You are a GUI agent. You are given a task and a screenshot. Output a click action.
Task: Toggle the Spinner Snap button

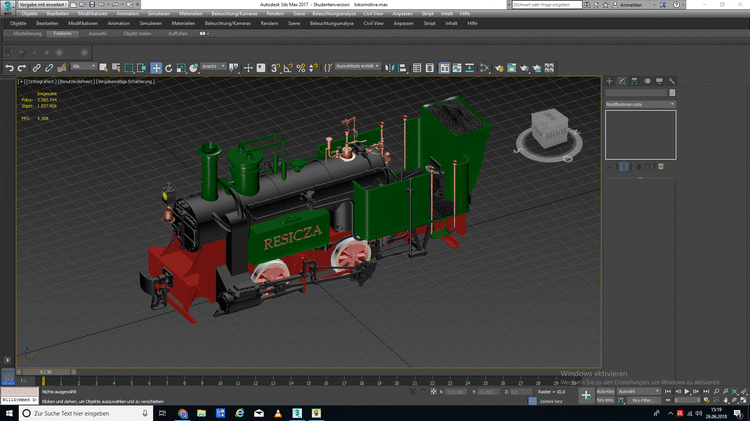(313, 68)
